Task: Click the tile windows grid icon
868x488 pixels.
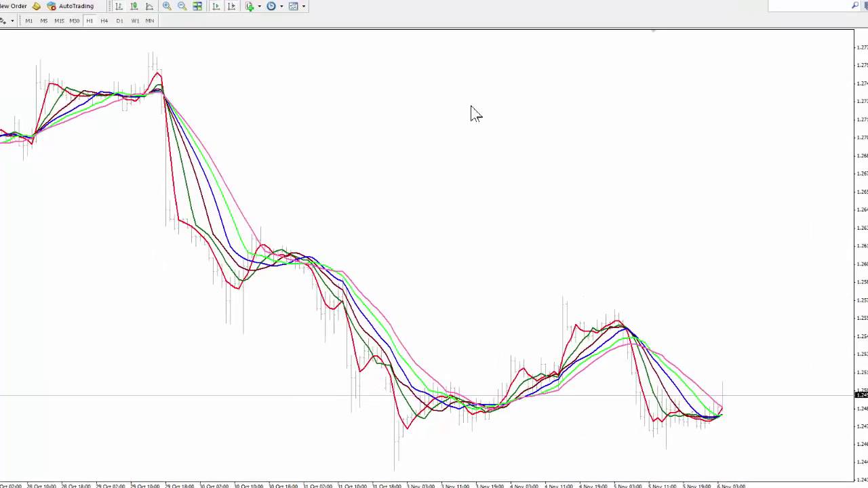Action: coord(197,6)
